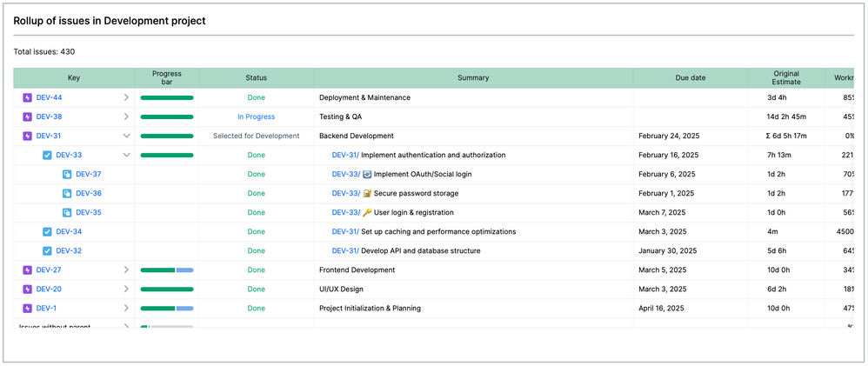
Task: Click the epic icon beside DEV-20
Action: tap(27, 289)
